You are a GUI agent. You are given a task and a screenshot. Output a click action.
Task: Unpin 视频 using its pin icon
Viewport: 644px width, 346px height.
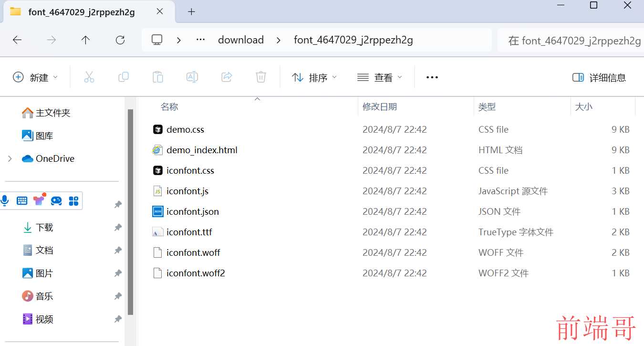118,319
